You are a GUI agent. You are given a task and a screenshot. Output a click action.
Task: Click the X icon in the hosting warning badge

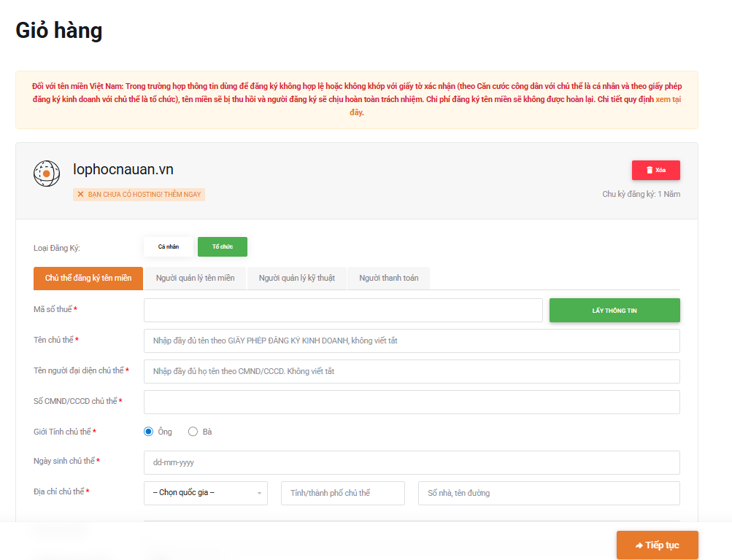80,195
